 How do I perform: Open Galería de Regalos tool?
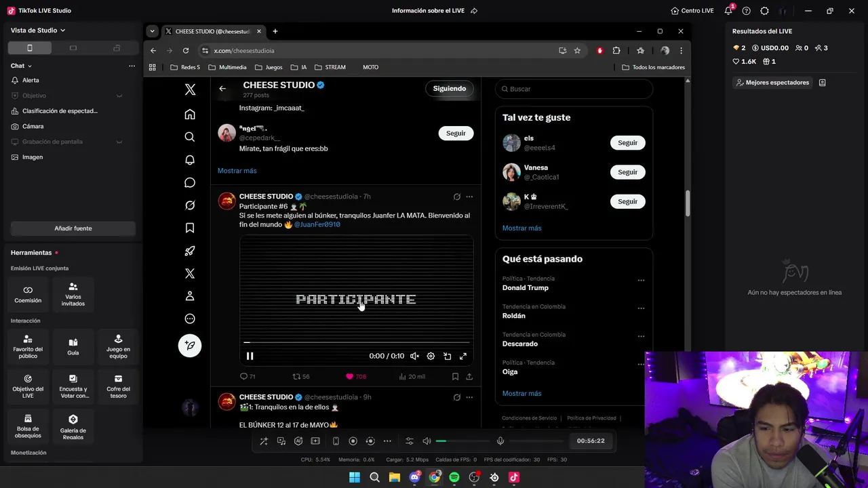(73, 427)
